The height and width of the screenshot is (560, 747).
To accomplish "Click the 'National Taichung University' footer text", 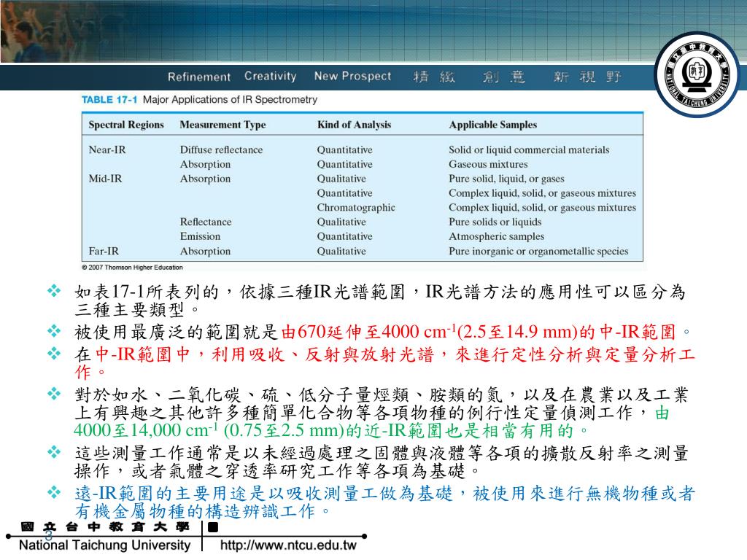I will pos(105,545).
